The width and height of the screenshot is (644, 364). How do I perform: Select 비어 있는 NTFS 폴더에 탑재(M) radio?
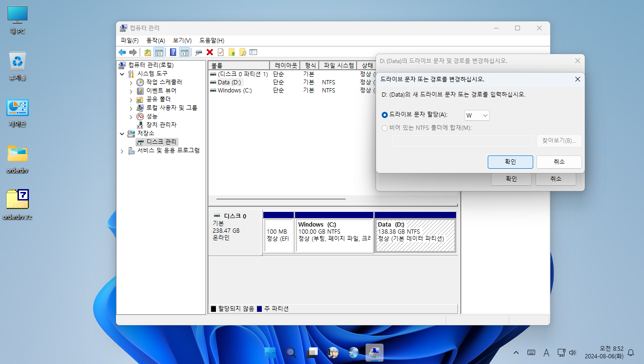385,128
